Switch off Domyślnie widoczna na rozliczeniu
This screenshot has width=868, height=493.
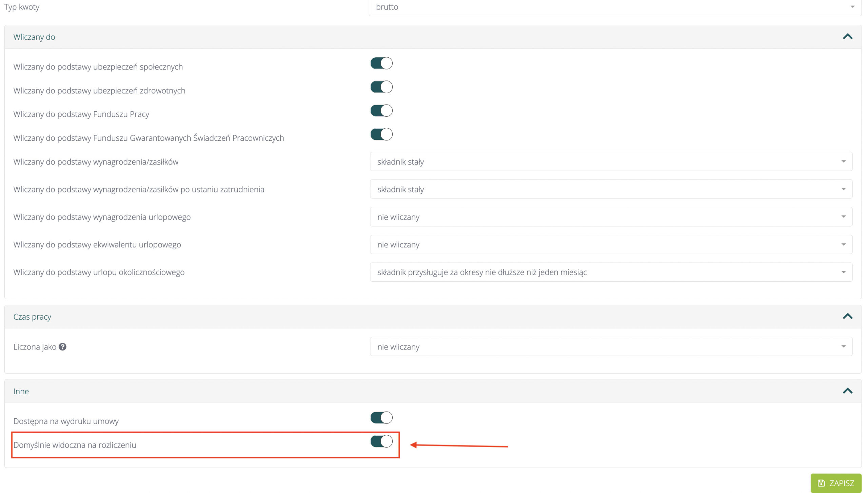pos(381,441)
